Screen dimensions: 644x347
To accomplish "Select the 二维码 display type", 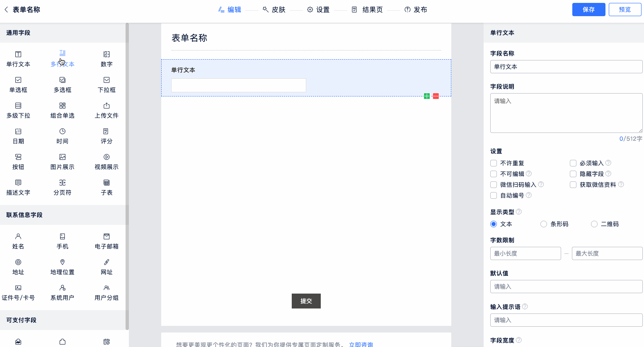I will (594, 224).
